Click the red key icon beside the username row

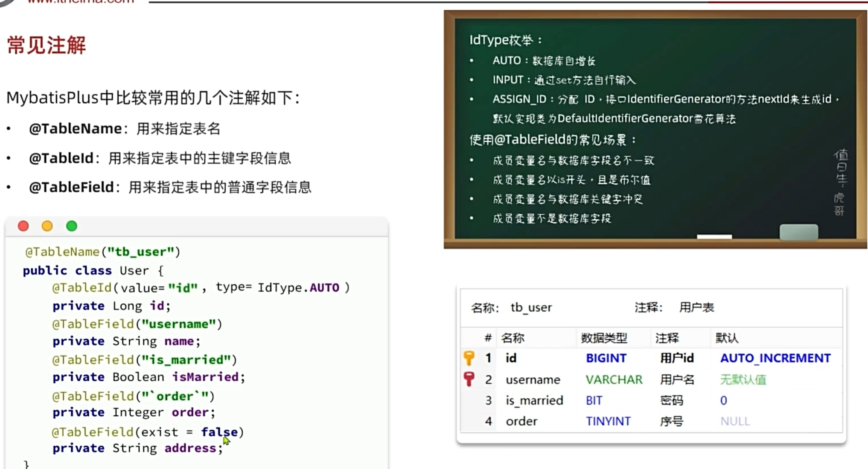469,379
